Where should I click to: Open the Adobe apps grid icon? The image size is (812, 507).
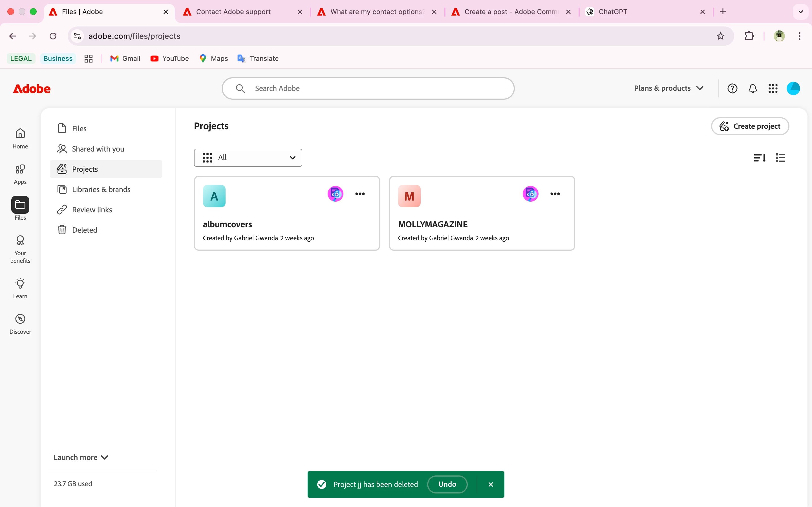773,88
